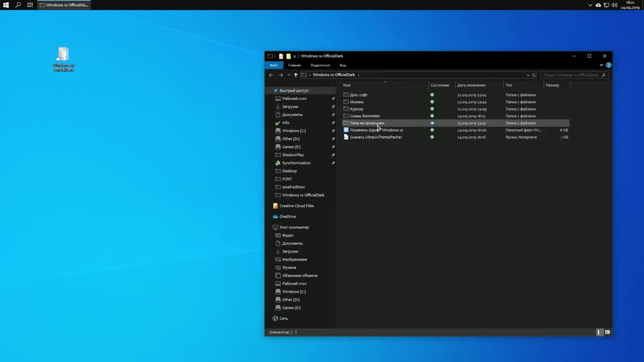The image size is (644, 362).
Task: Sort by Тип column header
Action: tap(524, 85)
